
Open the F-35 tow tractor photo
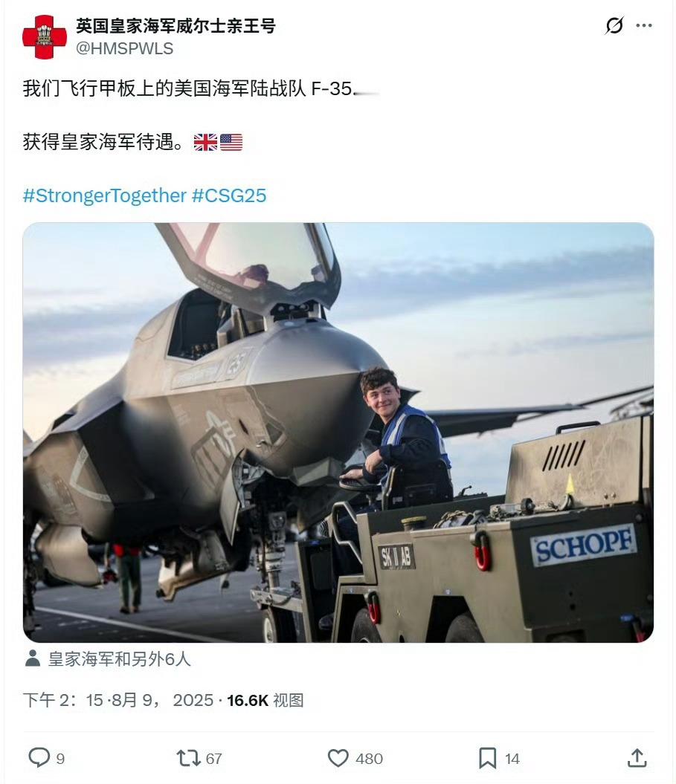click(338, 433)
